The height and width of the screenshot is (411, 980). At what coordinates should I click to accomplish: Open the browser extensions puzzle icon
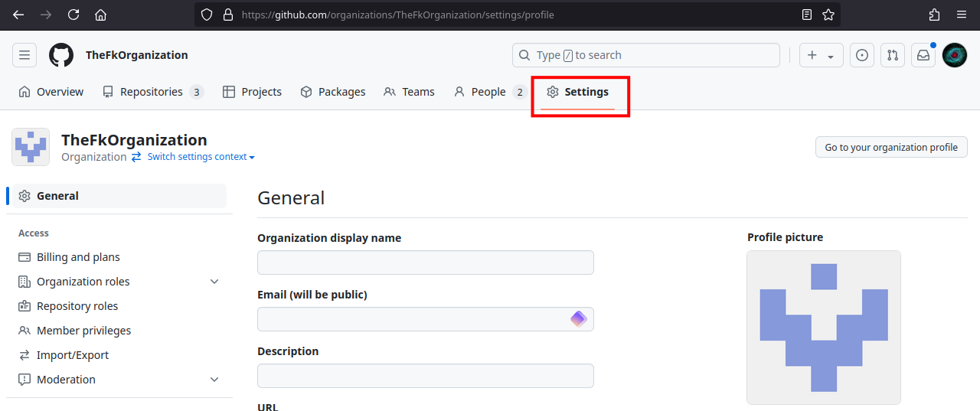coord(934,15)
